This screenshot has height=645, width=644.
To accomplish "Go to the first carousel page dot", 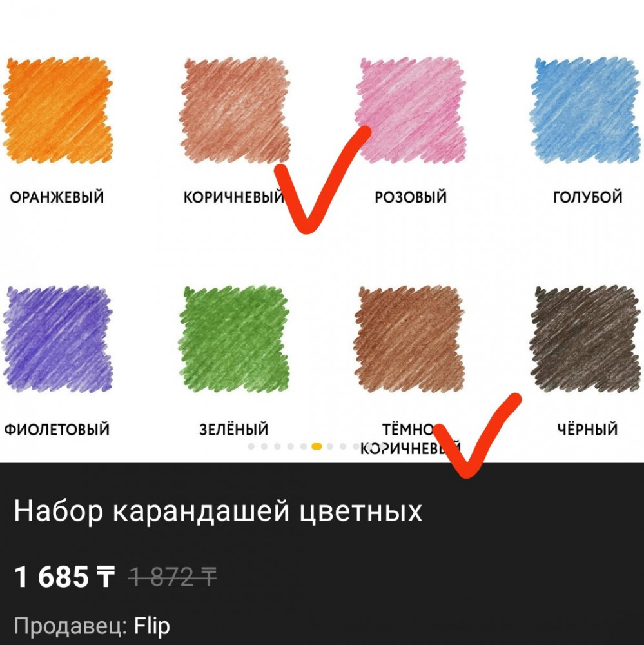I will click(x=251, y=446).
